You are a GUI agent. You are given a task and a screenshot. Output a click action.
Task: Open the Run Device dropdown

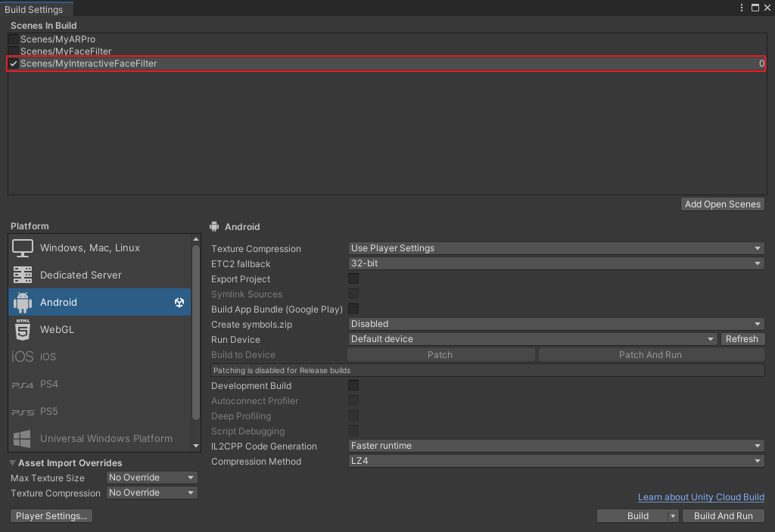[x=532, y=339]
